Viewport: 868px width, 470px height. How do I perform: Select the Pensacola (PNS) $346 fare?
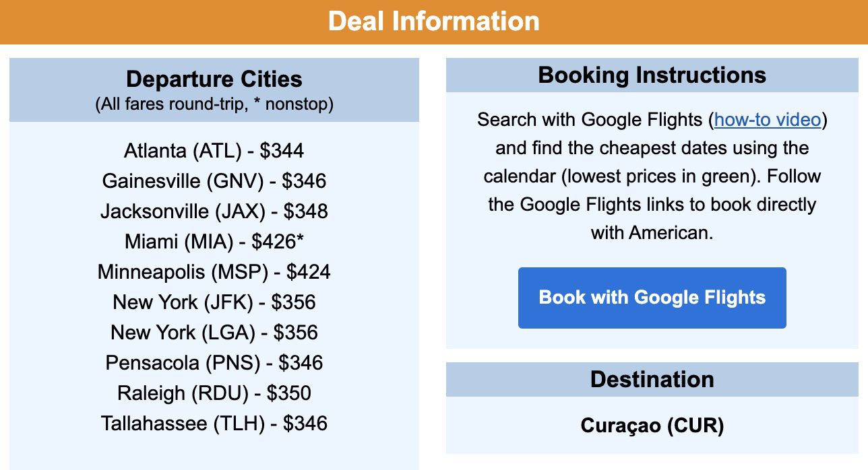pos(214,363)
